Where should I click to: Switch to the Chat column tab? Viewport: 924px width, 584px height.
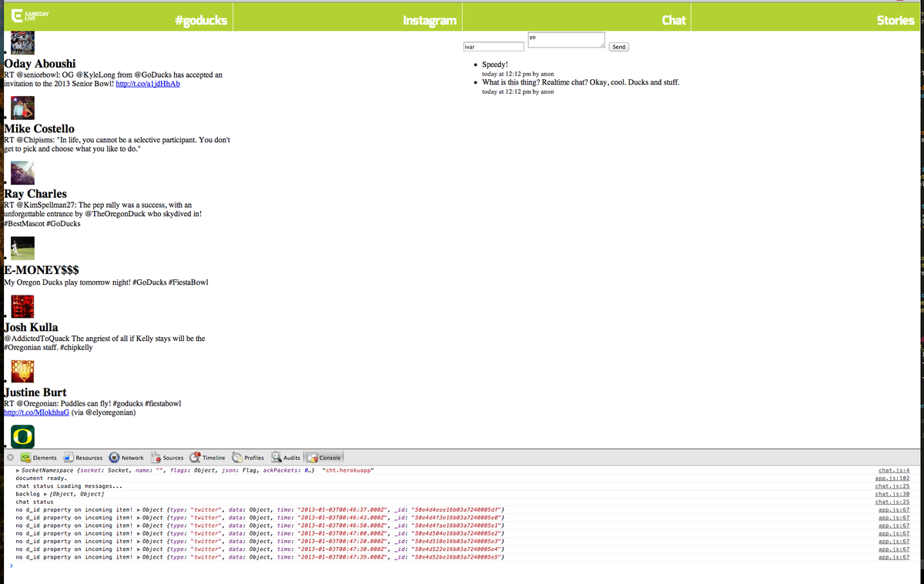[x=673, y=21]
